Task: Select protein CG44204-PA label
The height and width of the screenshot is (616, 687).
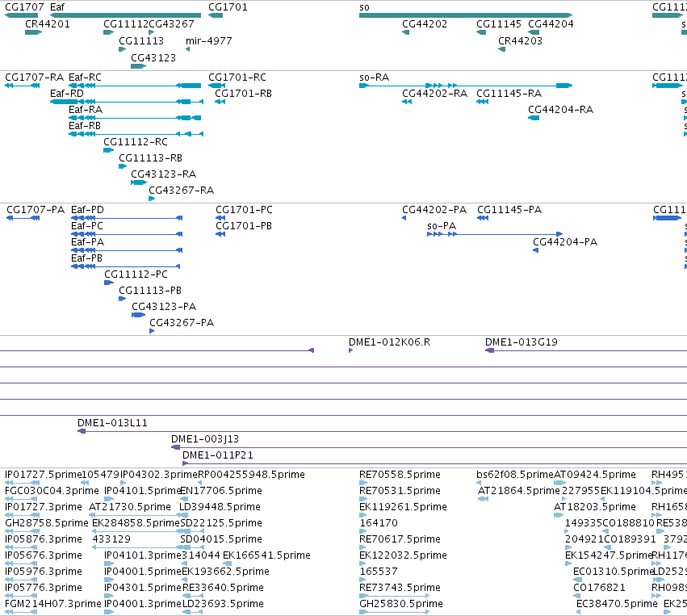Action: 565,242
